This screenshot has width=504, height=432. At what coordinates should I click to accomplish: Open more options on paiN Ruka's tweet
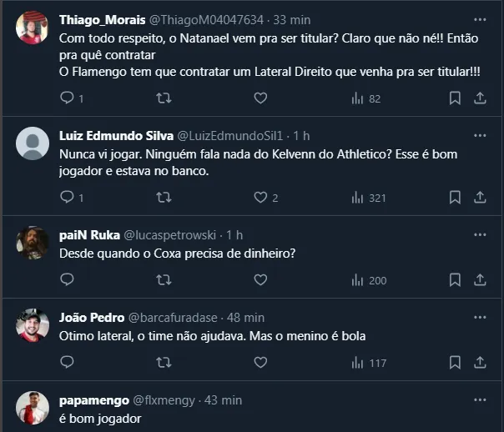click(480, 234)
